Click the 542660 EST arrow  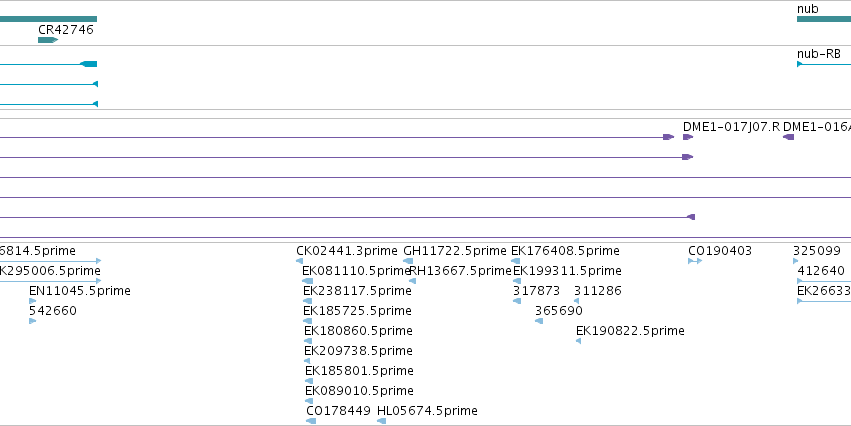[33, 321]
